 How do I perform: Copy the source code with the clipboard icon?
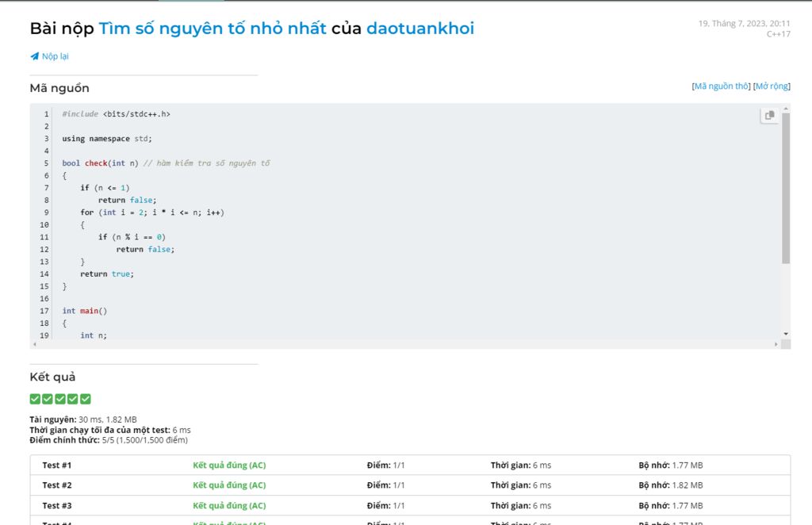tap(769, 116)
